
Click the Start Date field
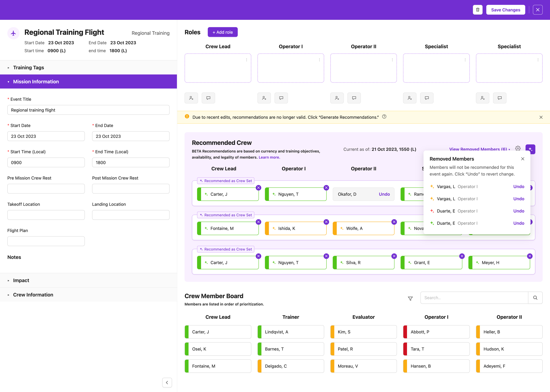click(x=46, y=136)
